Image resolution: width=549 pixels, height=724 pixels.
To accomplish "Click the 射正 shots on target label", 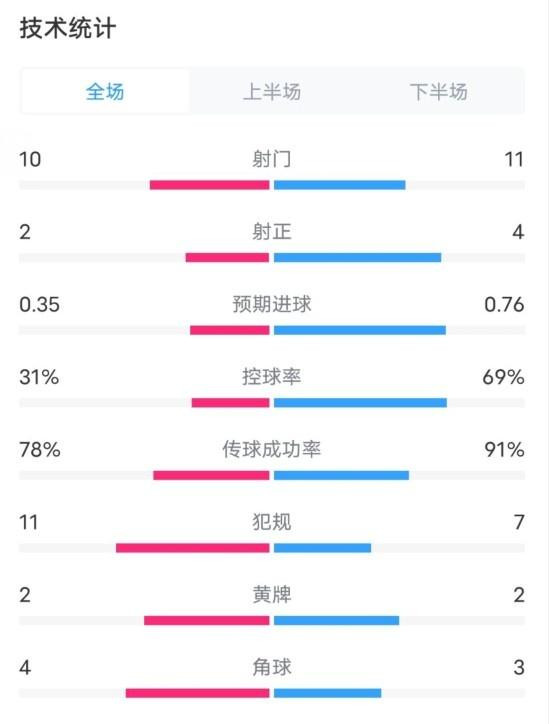I will 272,232.
